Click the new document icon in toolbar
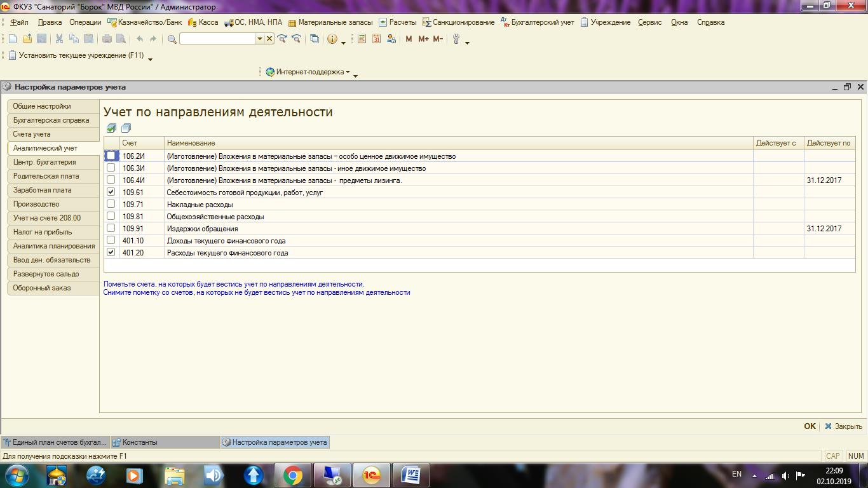The width and height of the screenshot is (868, 488). coord(13,39)
